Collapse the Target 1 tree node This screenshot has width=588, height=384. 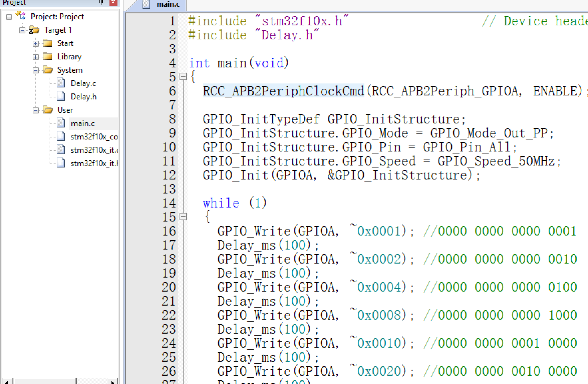click(22, 30)
